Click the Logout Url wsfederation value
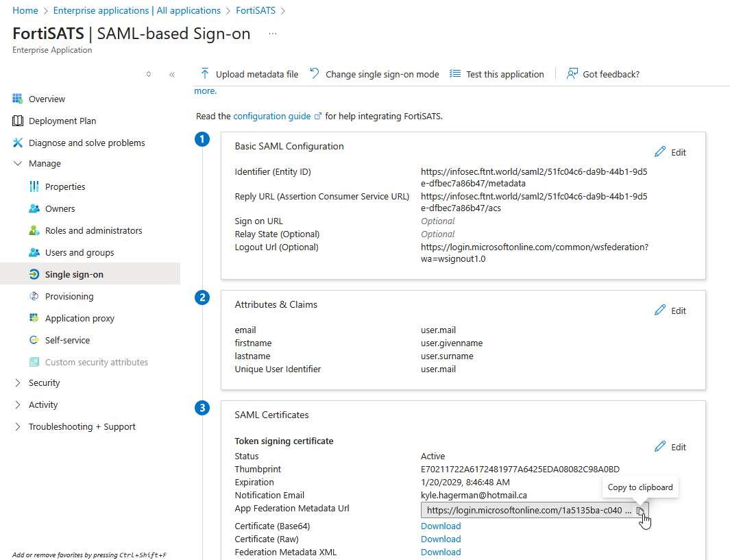730x560 pixels. 535,253
